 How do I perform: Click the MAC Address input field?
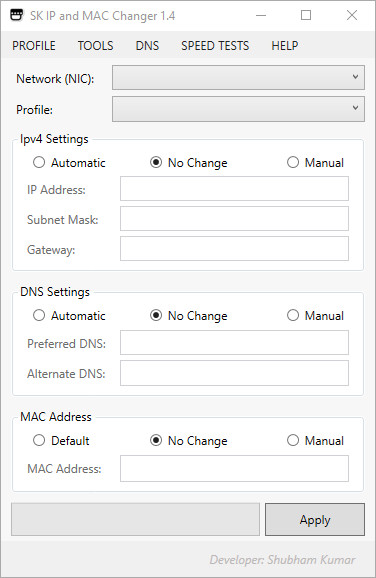tap(234, 469)
